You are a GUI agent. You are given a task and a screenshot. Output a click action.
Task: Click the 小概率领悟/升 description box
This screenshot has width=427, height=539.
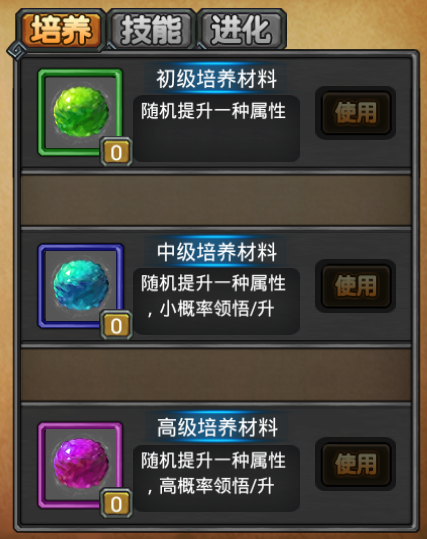click(216, 301)
